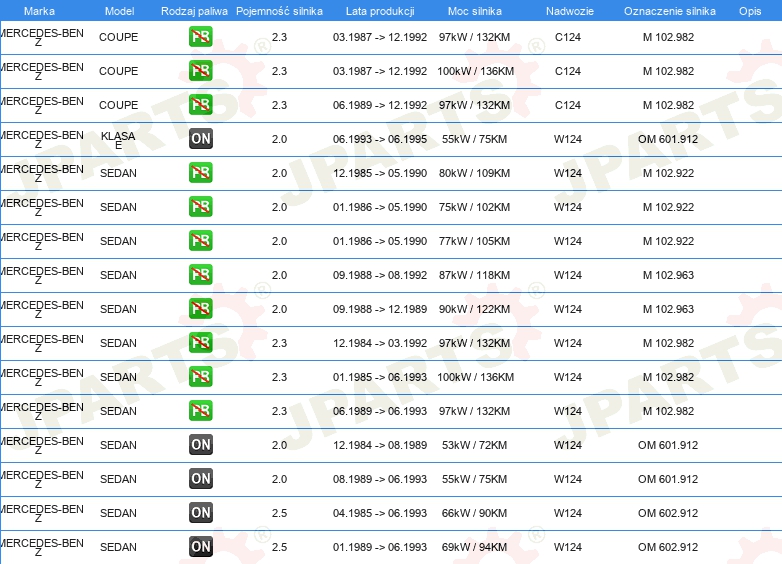Image resolution: width=782 pixels, height=564 pixels.
Task: Click the 12.1985 -> 05.1990 production years cell
Action: click(x=380, y=173)
